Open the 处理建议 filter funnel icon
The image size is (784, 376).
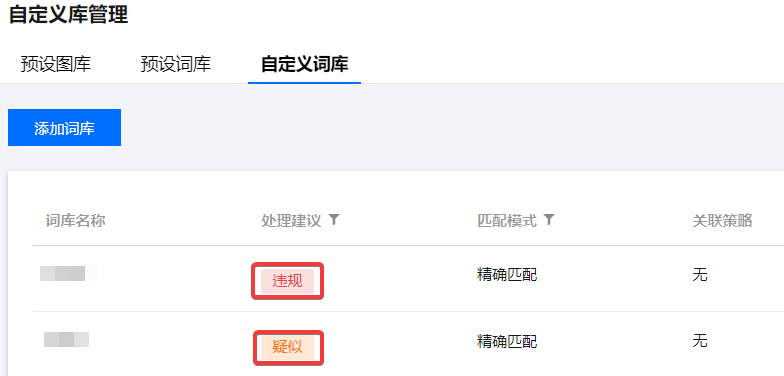[x=334, y=220]
